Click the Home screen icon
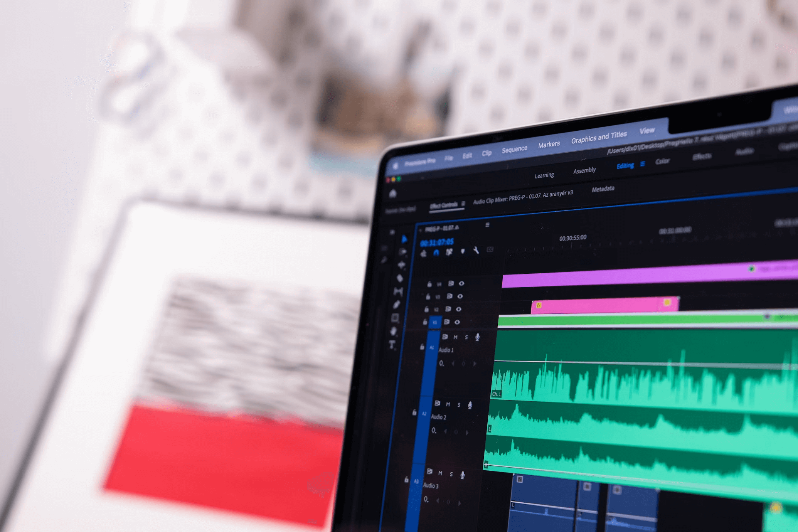Viewport: 798px width, 532px height. point(393,194)
